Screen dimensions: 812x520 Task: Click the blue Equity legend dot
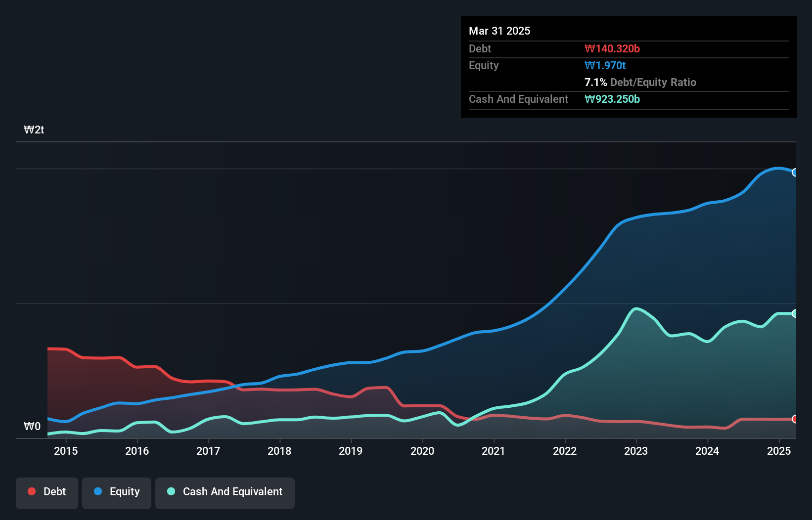98,491
